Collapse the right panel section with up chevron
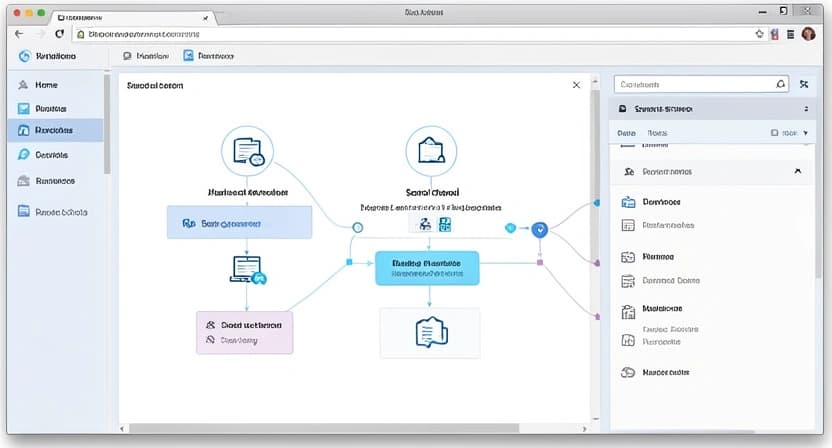Screen dimensions: 832x448 tap(797, 171)
